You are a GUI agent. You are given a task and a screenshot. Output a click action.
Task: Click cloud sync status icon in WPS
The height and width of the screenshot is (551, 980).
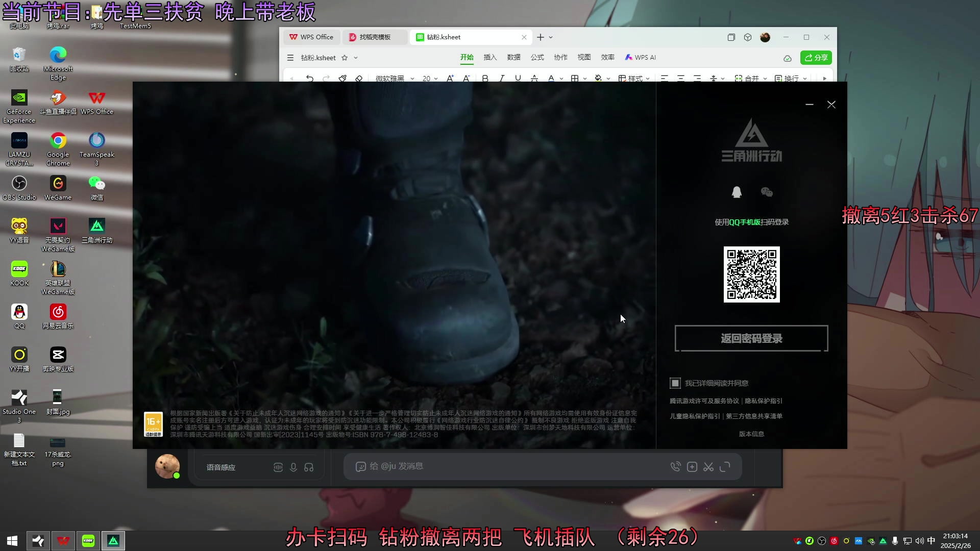788,58
